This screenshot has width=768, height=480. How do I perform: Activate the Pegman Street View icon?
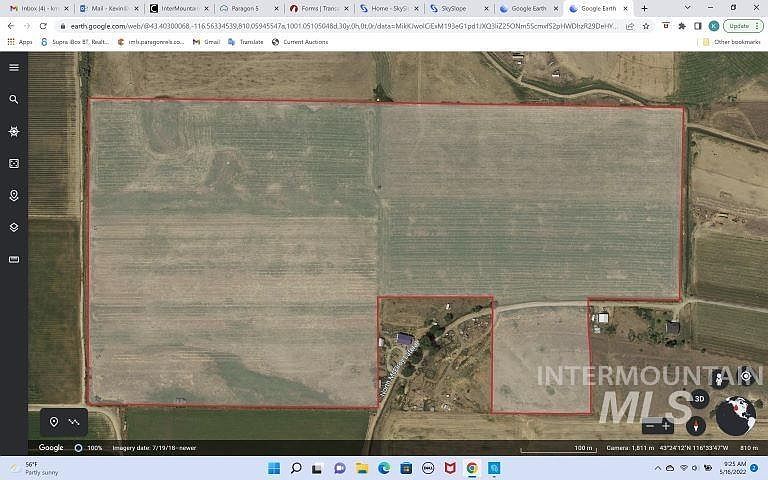719,379
